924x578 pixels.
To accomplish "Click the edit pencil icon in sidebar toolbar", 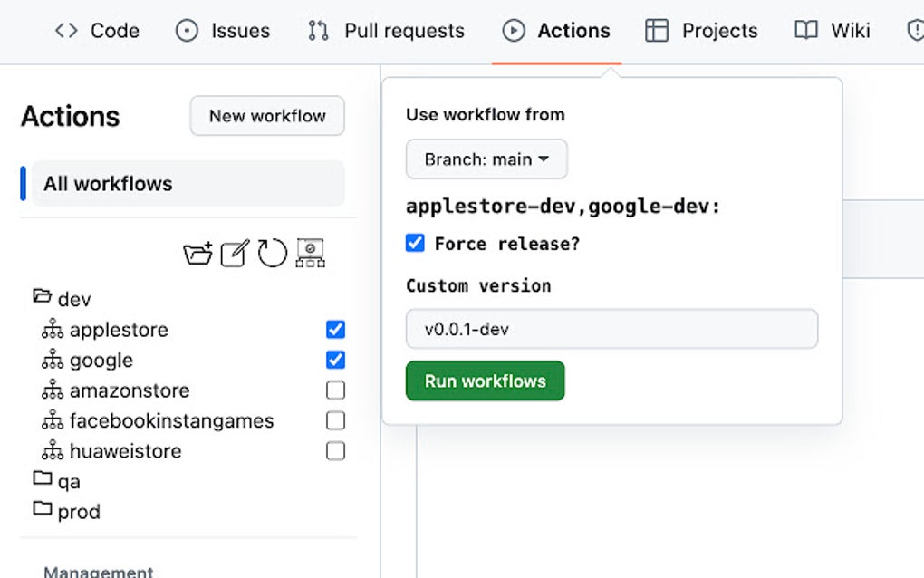I will tap(235, 253).
